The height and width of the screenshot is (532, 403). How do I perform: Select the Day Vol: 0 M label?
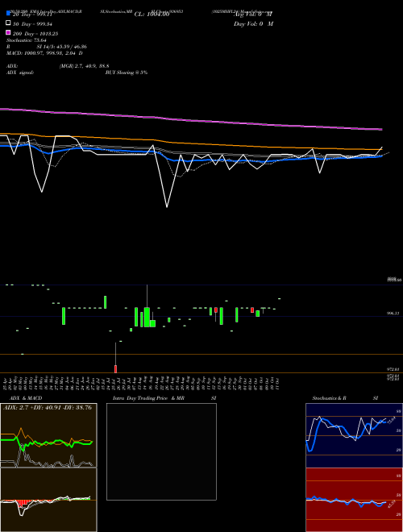[x=253, y=23]
